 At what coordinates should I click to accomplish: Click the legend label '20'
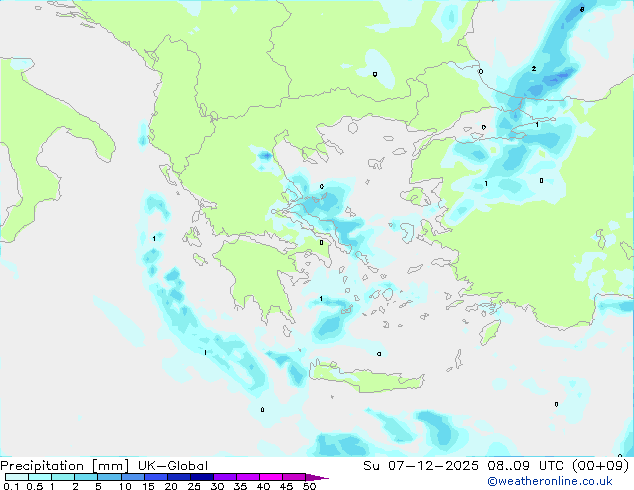tap(171, 486)
